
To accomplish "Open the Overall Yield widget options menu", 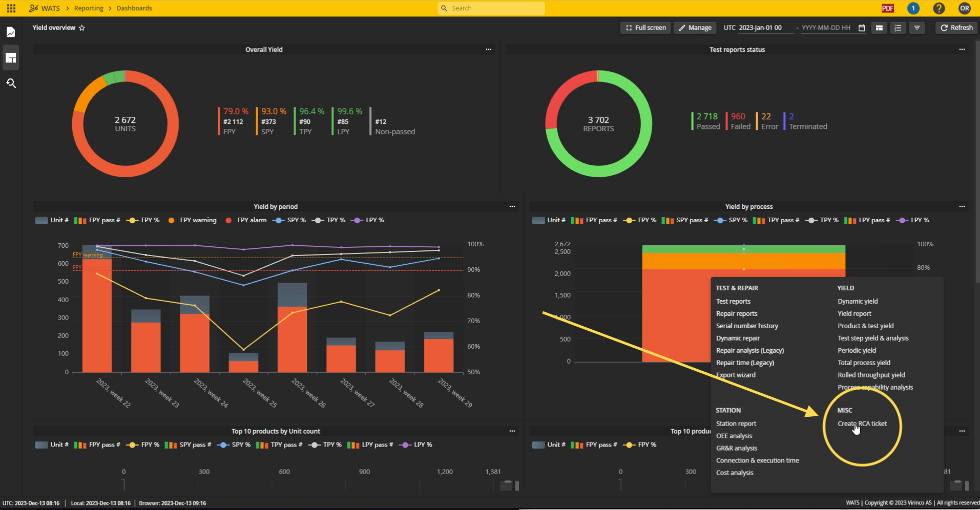I will point(489,50).
